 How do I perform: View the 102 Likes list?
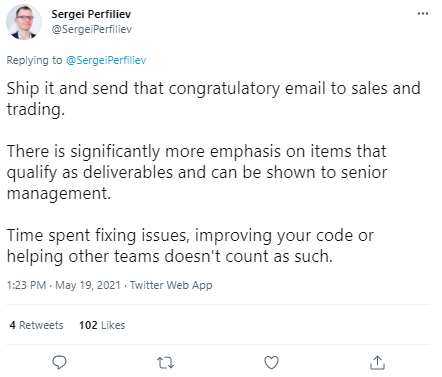102,325
